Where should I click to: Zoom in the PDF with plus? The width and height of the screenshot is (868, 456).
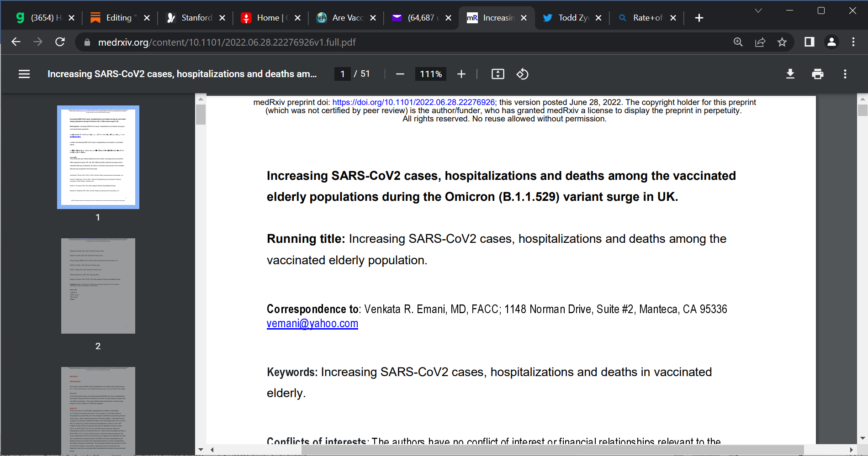[x=461, y=74]
